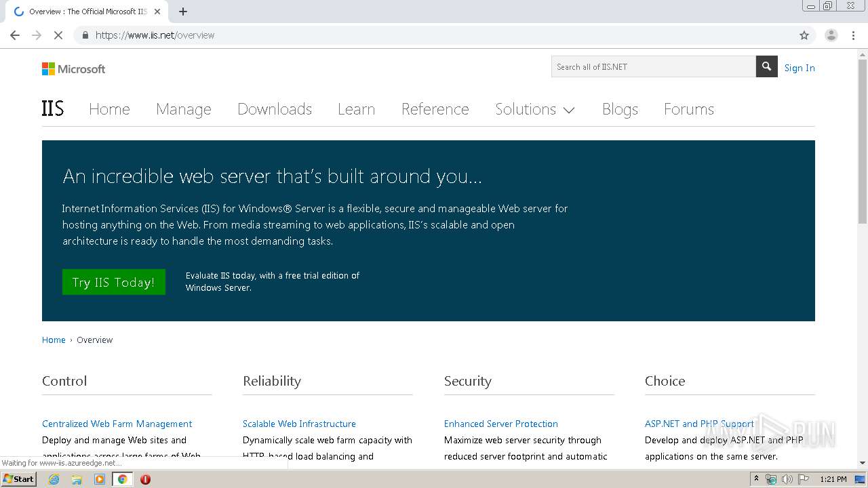
Task: Open Centralized Web Farm Management link
Action: [117, 424]
